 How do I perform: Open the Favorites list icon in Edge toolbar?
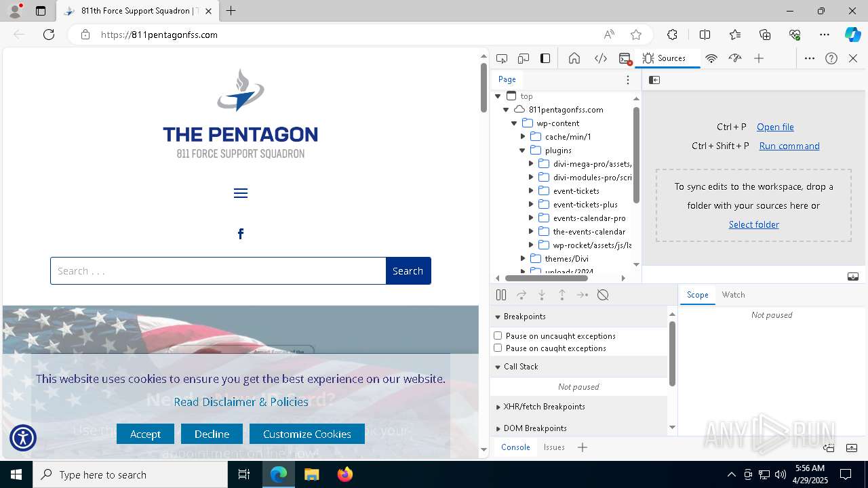point(735,35)
